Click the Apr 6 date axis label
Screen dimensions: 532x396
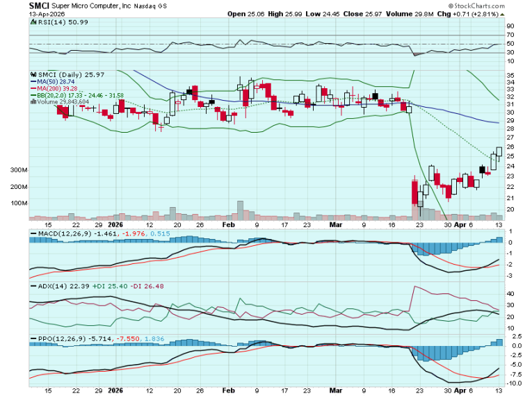point(464,226)
